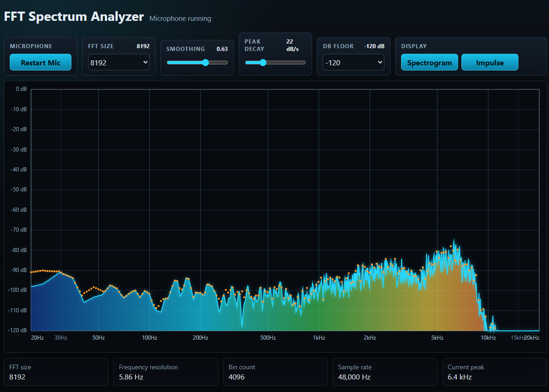Click the 22 dB/s peak decay value
The image size is (549, 392).
tap(293, 45)
